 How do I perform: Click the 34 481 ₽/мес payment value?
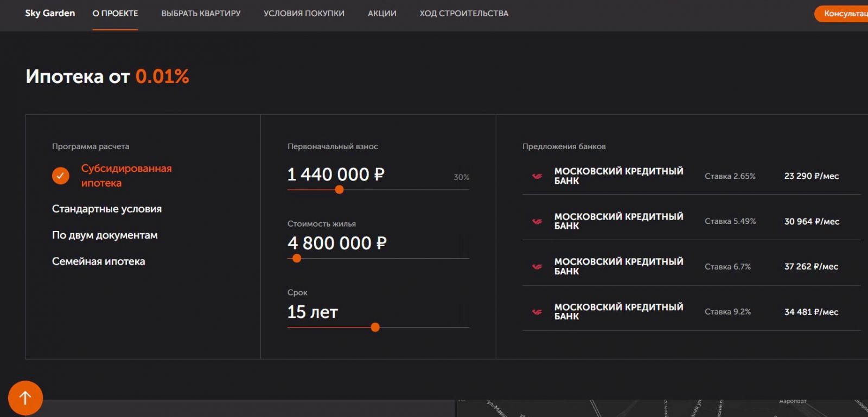click(811, 312)
